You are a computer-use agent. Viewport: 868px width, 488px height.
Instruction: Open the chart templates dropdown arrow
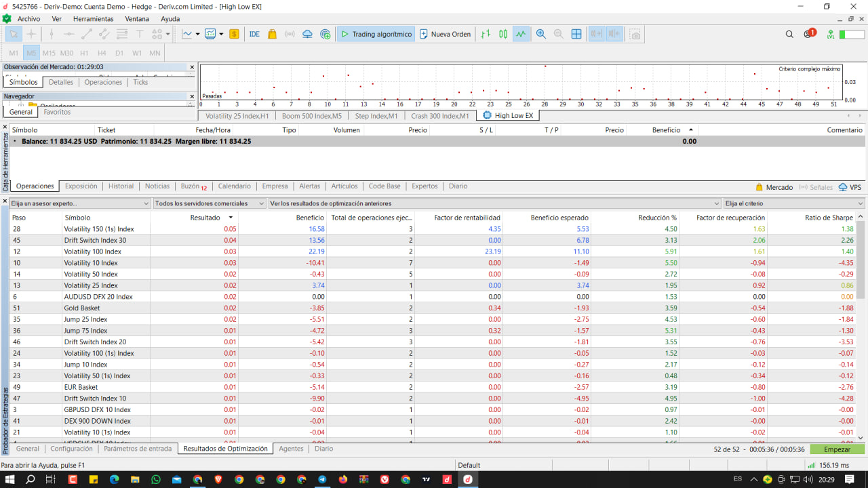point(220,34)
